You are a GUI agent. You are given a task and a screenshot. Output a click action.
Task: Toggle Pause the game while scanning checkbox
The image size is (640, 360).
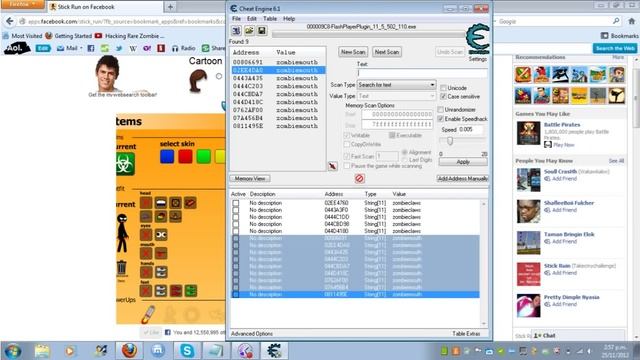(x=347, y=166)
